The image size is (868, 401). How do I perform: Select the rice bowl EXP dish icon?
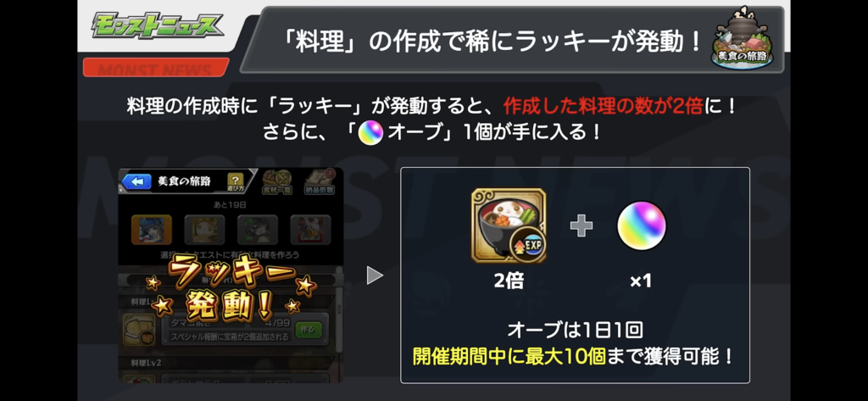[x=509, y=226]
